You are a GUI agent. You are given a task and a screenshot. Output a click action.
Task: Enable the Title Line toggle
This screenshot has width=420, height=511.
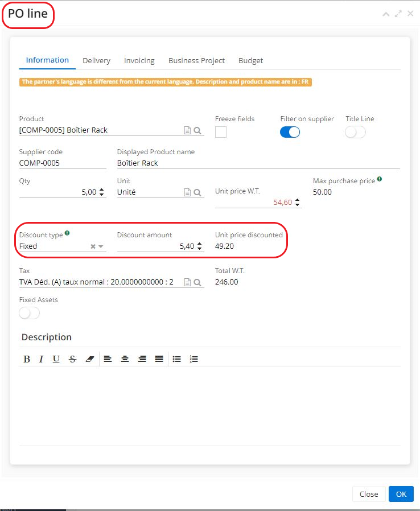coord(355,132)
